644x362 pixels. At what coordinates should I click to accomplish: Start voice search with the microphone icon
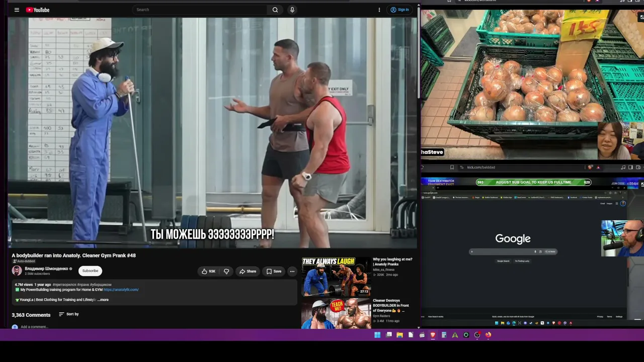pos(292,10)
